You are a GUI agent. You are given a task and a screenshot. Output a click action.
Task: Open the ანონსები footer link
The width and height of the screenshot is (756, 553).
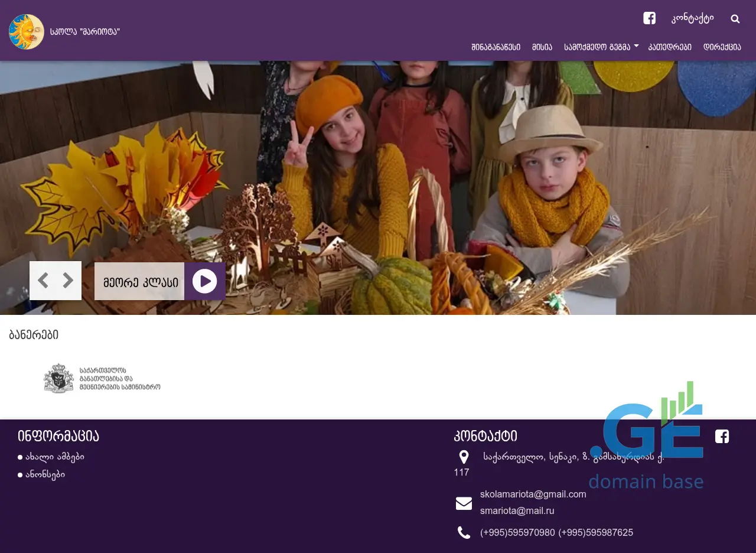tap(45, 474)
